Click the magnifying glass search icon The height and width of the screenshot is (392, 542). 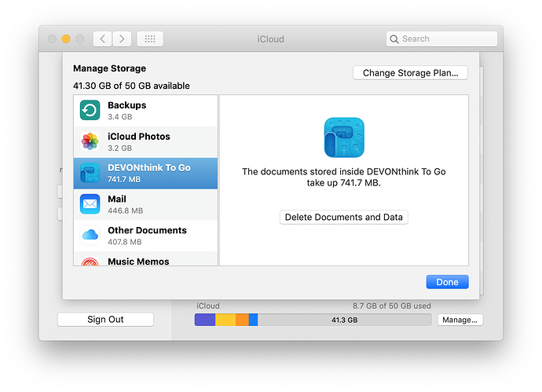(394, 39)
